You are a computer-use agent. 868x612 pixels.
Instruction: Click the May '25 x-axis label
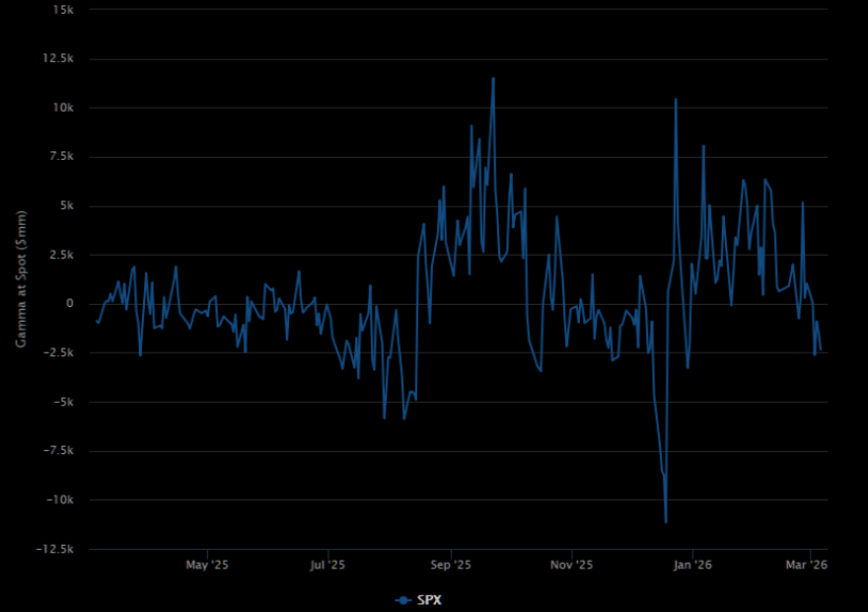pos(207,566)
